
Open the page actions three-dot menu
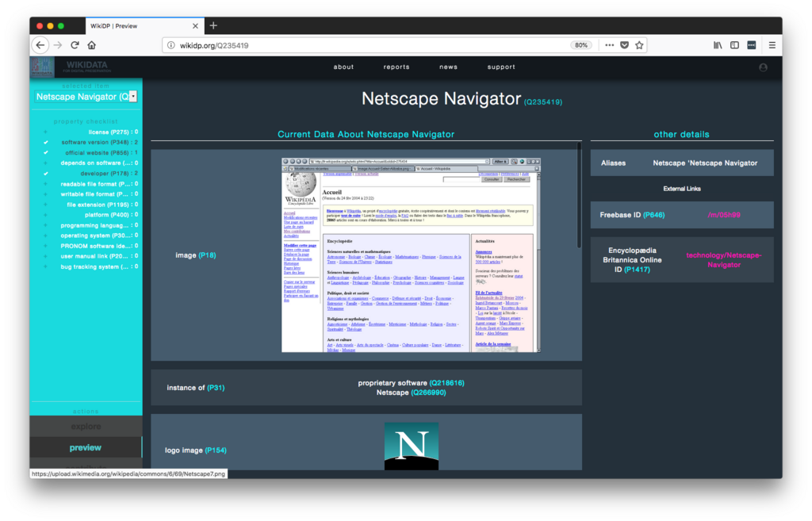coord(610,45)
